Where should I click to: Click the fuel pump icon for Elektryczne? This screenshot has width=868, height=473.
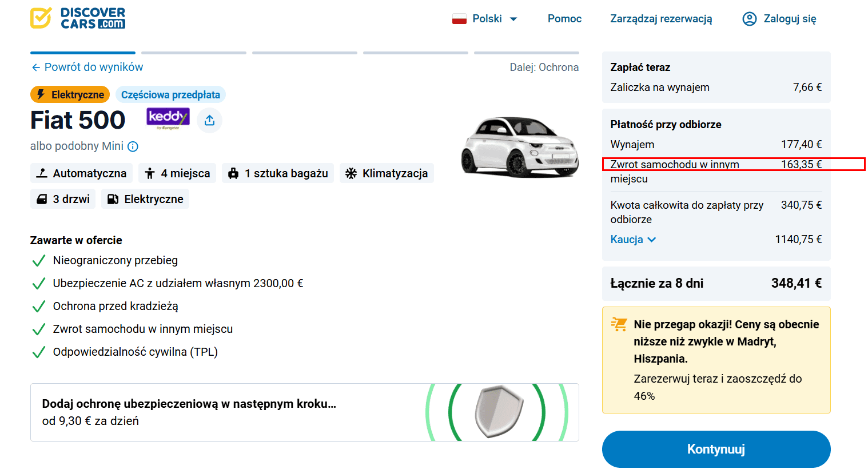pos(113,199)
